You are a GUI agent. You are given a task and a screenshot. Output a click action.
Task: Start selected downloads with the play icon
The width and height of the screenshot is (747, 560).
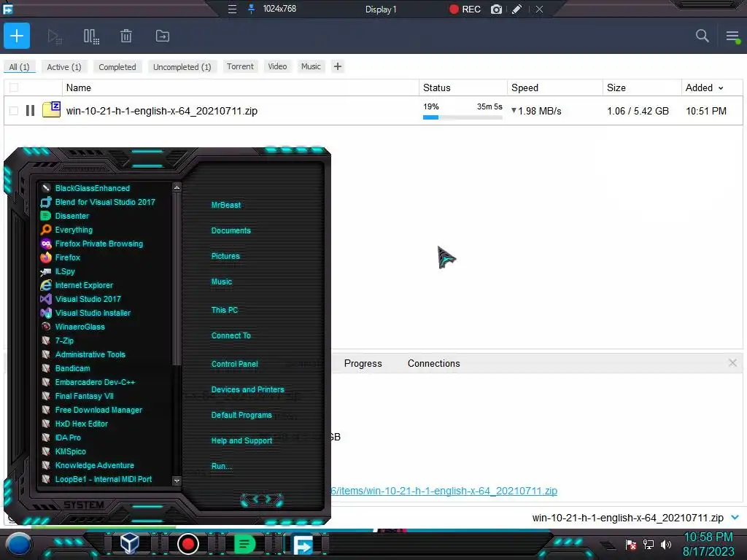[55, 36]
